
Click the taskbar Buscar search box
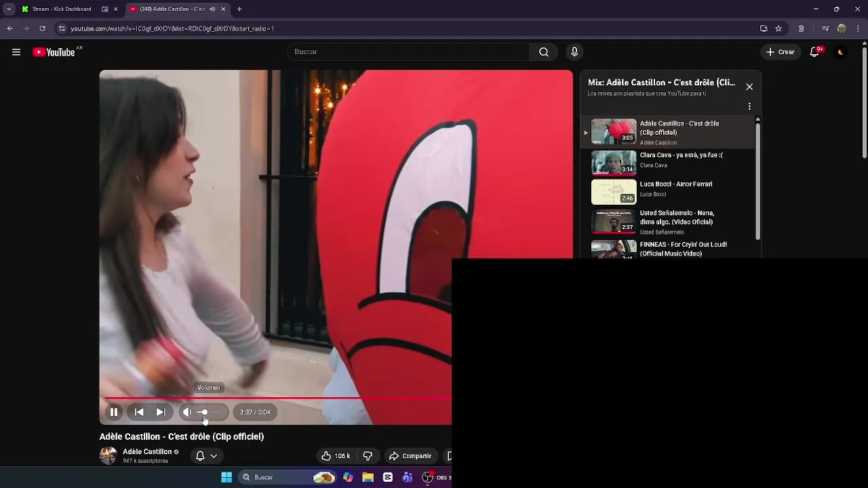coord(288,477)
